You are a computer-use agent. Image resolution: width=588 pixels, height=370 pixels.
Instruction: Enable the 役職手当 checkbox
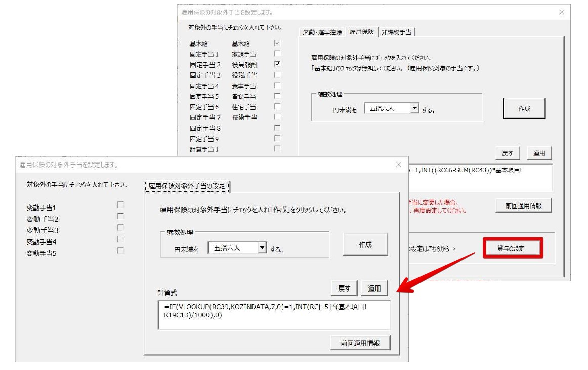point(277,75)
